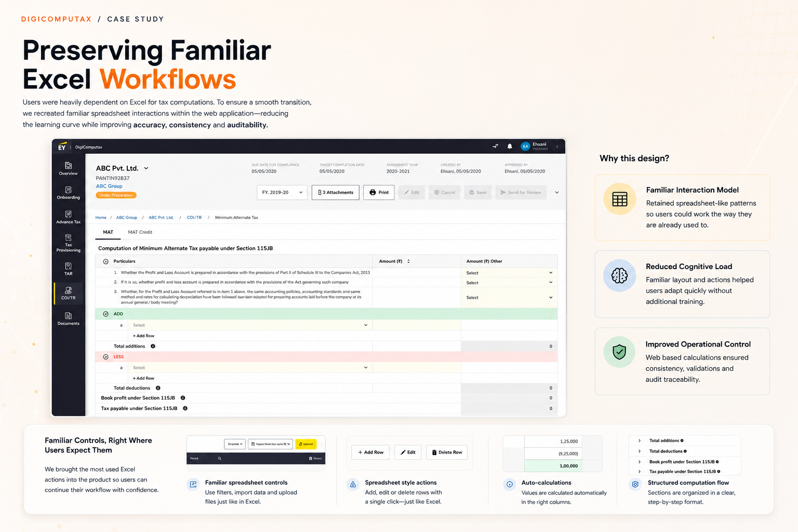Collapse the LESS section
Image resolution: width=798 pixels, height=532 pixels.
106,357
